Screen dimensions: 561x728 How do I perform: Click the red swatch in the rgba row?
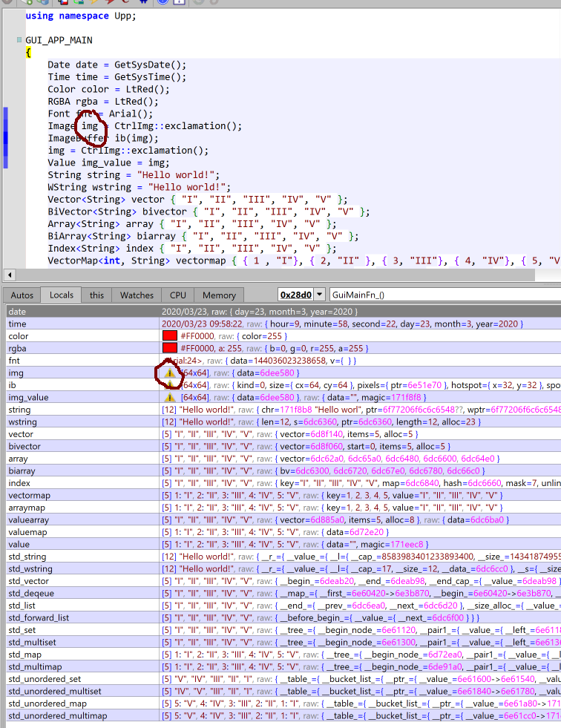(169, 349)
